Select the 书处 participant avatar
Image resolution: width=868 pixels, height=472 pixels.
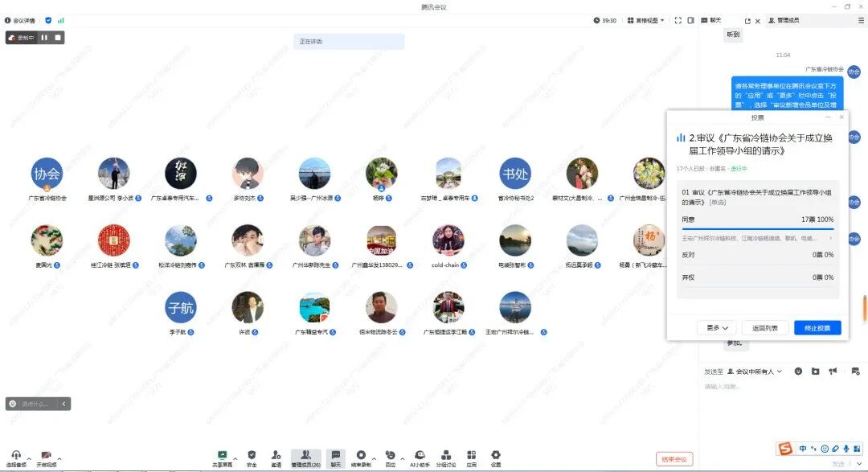[515, 174]
